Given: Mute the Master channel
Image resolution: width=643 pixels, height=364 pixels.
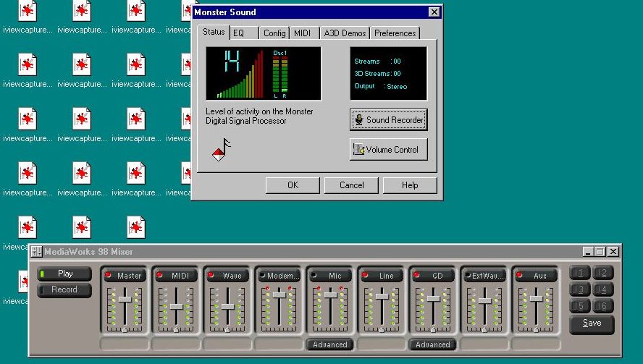Looking at the screenshot, I should click(x=125, y=276).
